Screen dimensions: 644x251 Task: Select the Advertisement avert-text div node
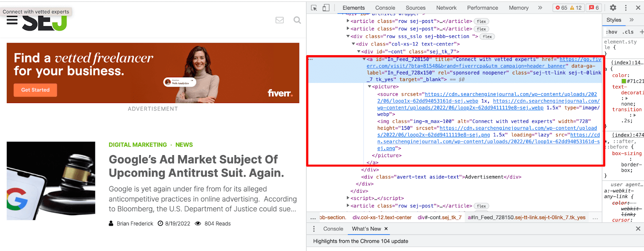[x=441, y=177]
